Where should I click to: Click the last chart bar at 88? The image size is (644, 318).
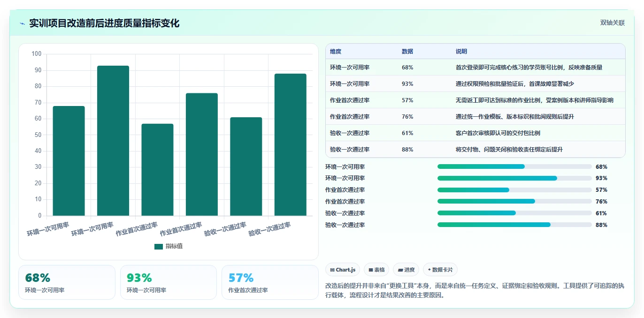290,145
